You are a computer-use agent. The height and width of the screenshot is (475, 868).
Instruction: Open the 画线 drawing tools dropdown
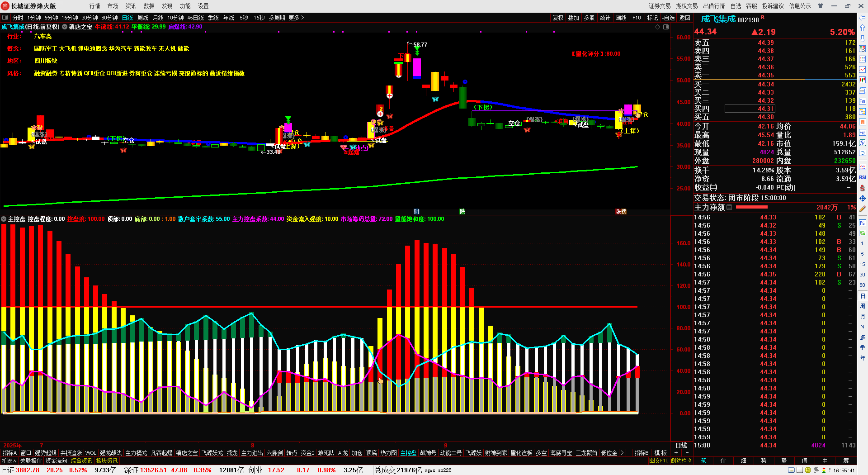pyautogui.click(x=621, y=18)
